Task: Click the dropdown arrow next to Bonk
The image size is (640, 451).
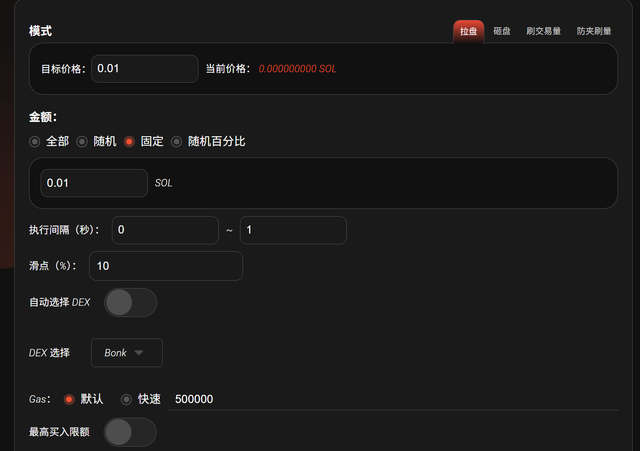Action: pos(139,353)
